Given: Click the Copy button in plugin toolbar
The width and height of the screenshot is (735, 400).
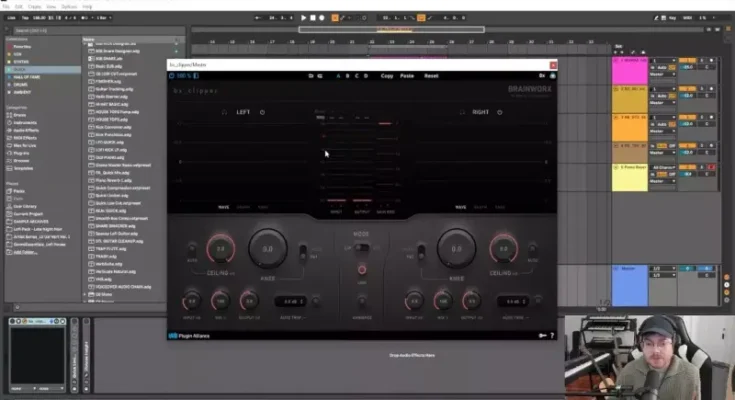Looking at the screenshot, I should (387, 76).
